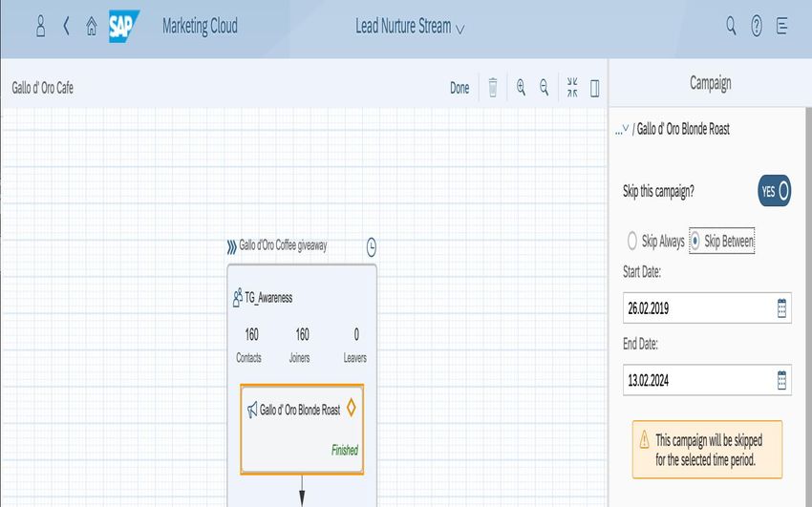Open the search icon in header
Viewport: 812px width, 507px height.
coord(731,26)
